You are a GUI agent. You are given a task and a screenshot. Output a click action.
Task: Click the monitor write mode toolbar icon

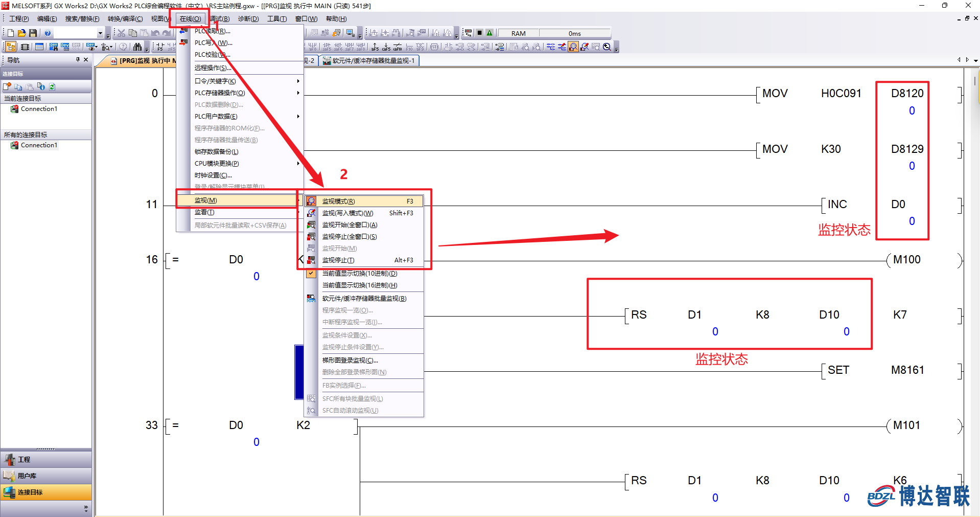coord(585,47)
